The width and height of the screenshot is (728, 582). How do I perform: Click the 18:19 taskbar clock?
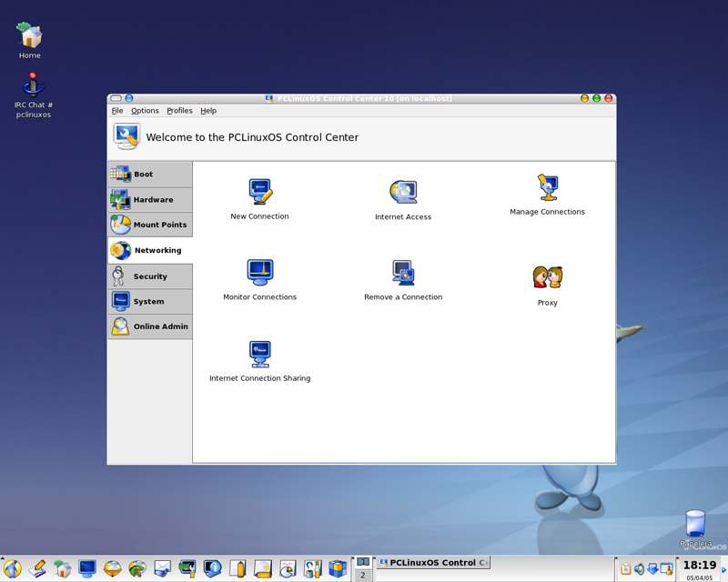click(x=699, y=565)
